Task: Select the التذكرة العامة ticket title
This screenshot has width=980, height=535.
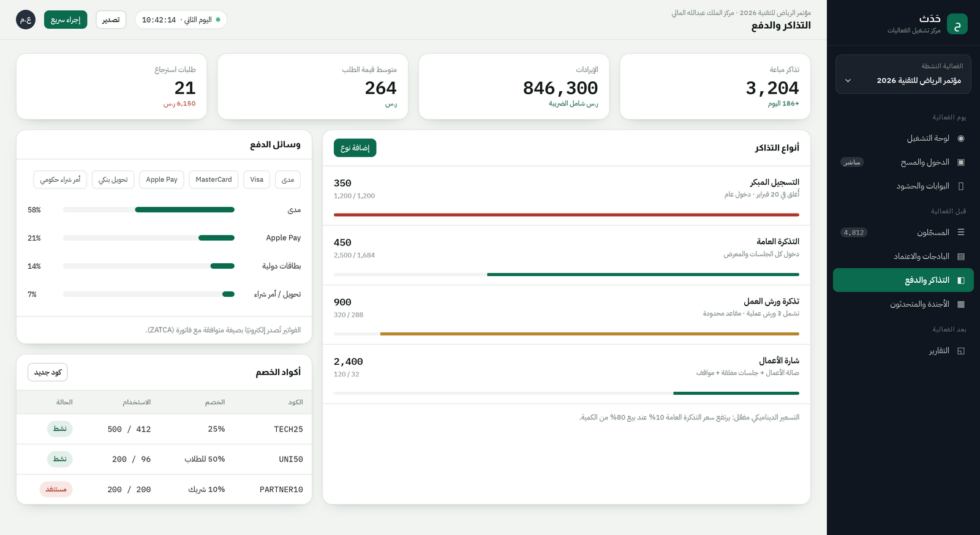Action: (778, 242)
